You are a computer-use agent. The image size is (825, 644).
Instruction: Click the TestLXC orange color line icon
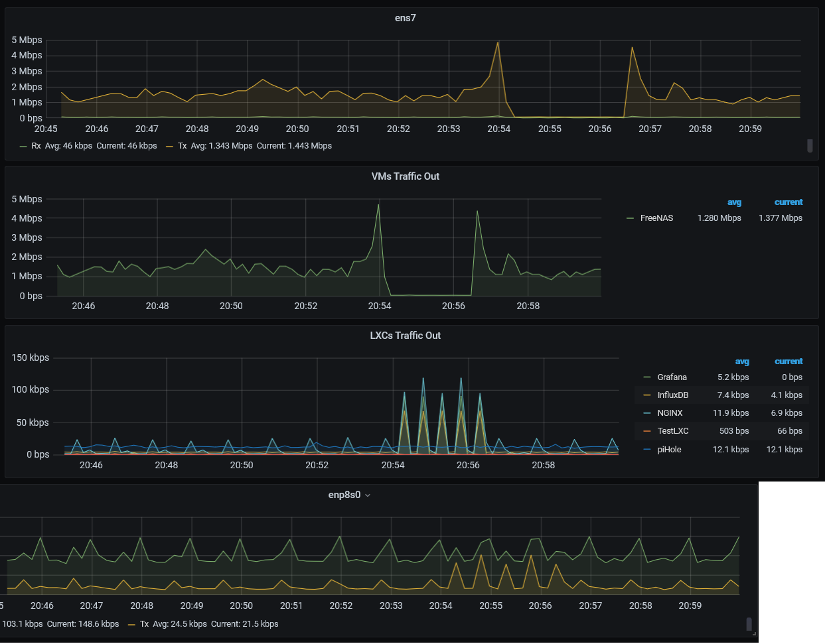tap(647, 431)
